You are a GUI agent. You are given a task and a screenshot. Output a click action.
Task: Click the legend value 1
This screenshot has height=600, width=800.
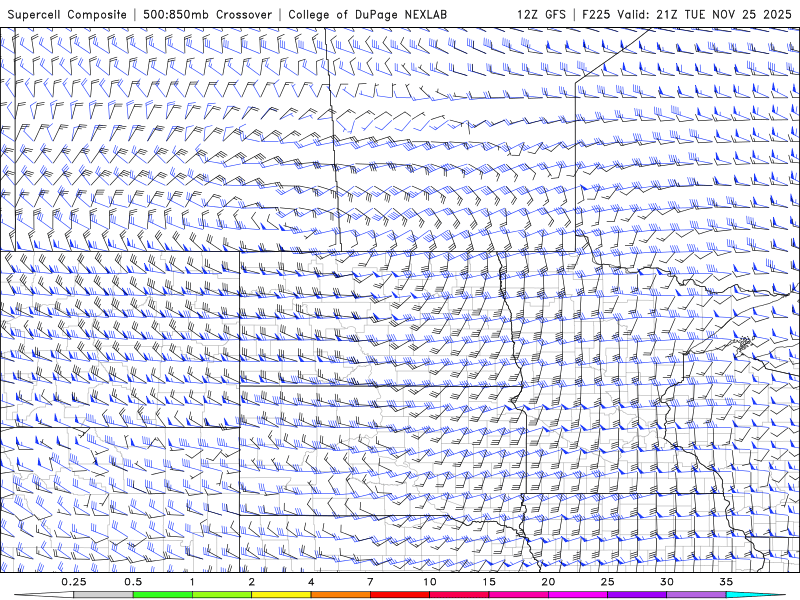coord(192,582)
